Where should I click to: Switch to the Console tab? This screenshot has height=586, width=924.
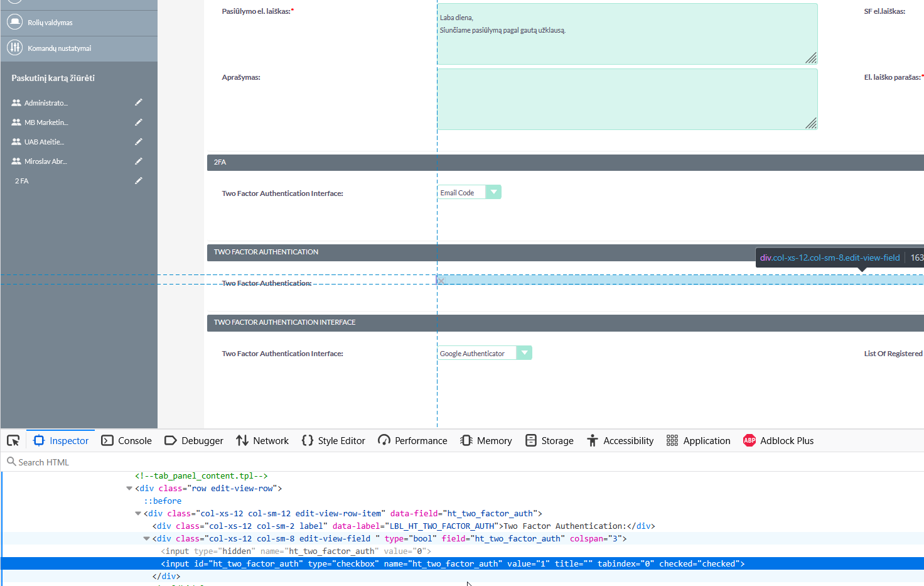126,440
